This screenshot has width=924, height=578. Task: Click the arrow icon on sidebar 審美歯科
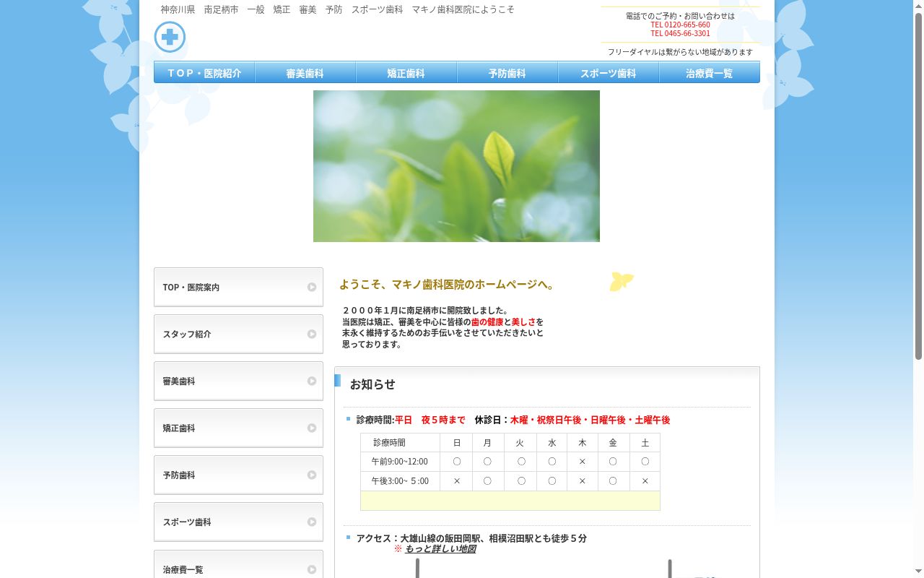point(312,381)
